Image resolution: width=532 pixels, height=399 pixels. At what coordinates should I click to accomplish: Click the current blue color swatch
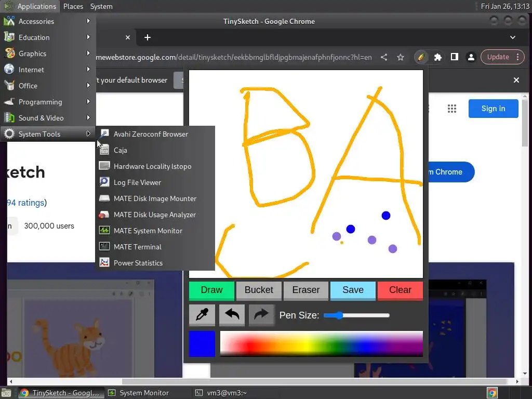click(202, 344)
